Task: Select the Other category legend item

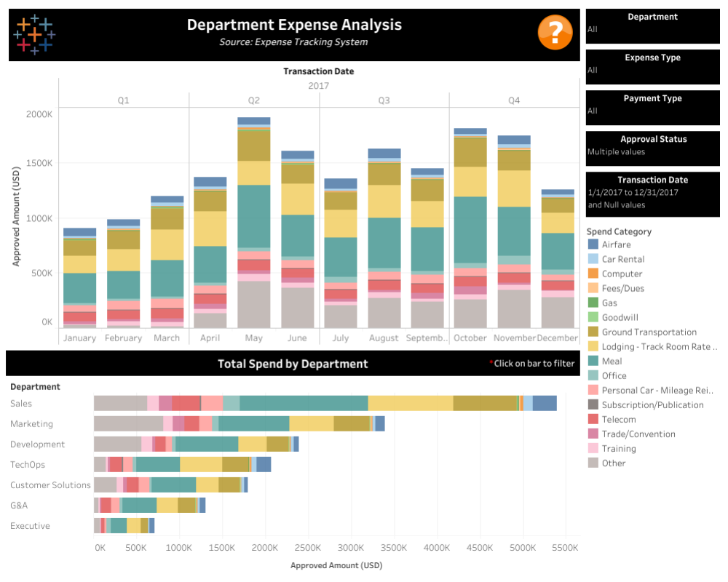Action: click(x=613, y=463)
